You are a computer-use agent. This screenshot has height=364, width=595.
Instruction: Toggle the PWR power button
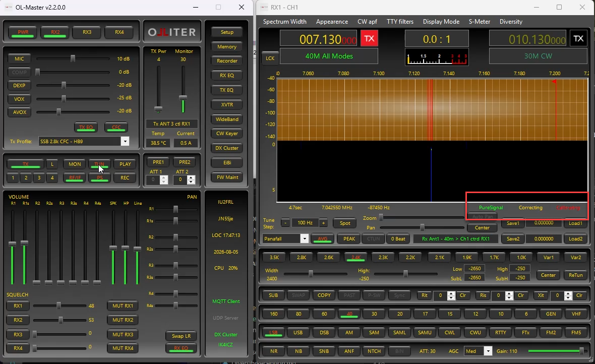click(x=23, y=32)
